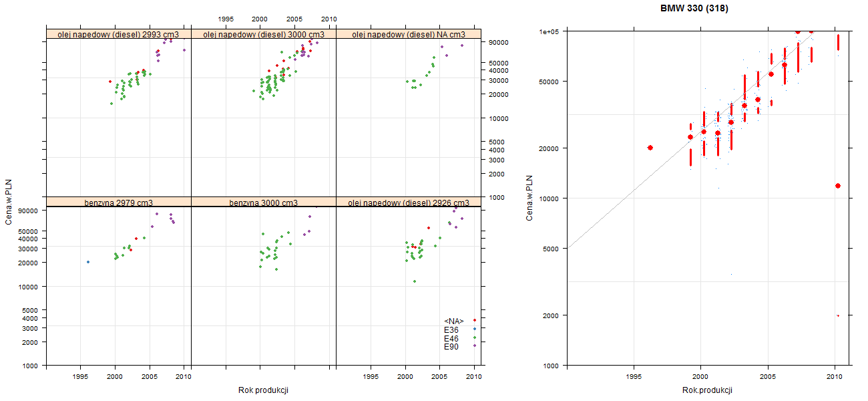
Task: Select the "olej napedowy (diesel) 2993 cm3" panel header
Action: (119, 34)
